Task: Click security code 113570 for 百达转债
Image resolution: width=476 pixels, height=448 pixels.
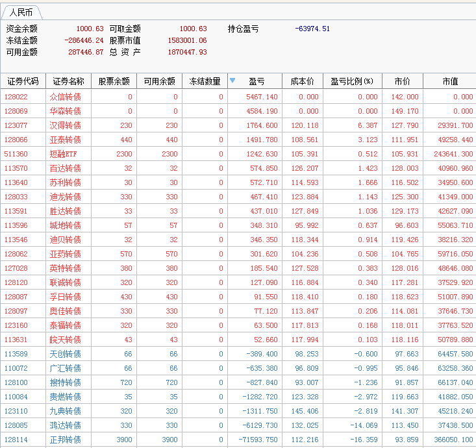Action: pyautogui.click(x=16, y=168)
